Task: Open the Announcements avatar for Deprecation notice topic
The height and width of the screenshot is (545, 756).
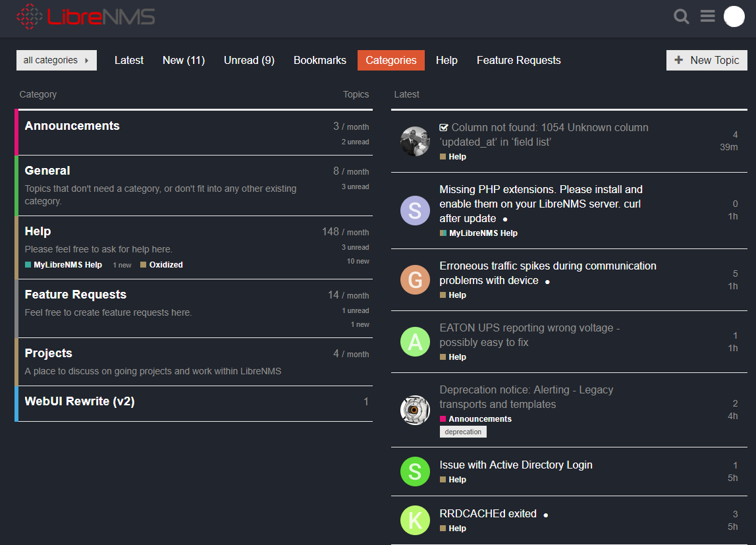Action: click(x=415, y=409)
